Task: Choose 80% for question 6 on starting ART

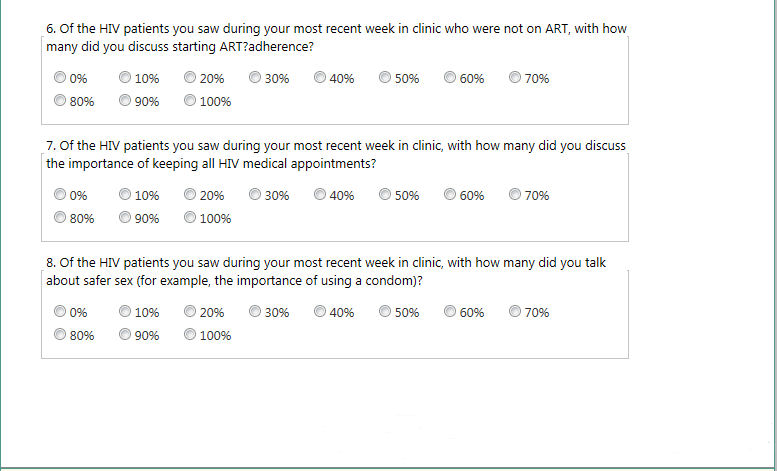Action: [x=60, y=101]
